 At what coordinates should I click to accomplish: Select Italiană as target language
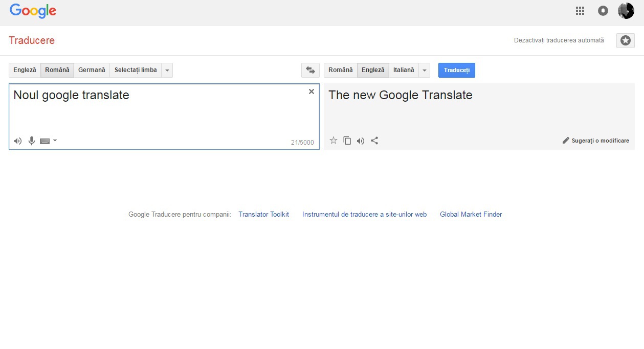click(404, 70)
